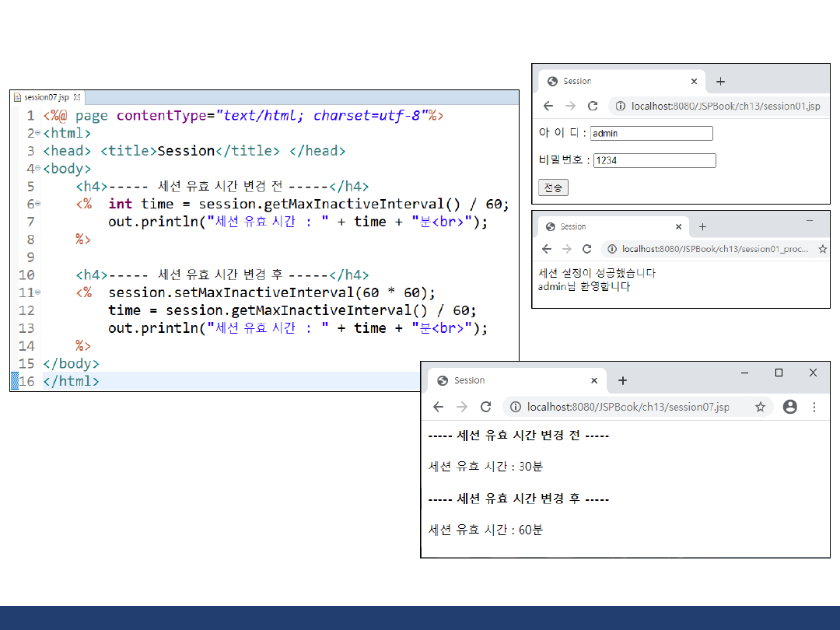The height and width of the screenshot is (630, 840).
Task: Bookmark the session01_process page with star
Action: 823,249
